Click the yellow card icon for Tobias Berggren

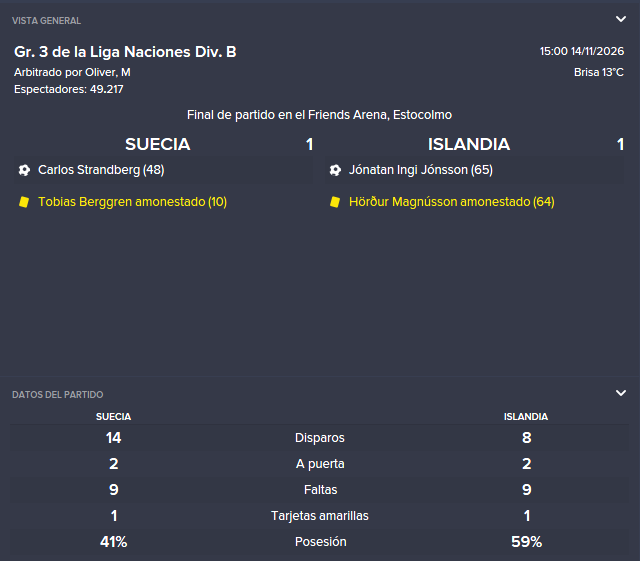click(x=24, y=202)
